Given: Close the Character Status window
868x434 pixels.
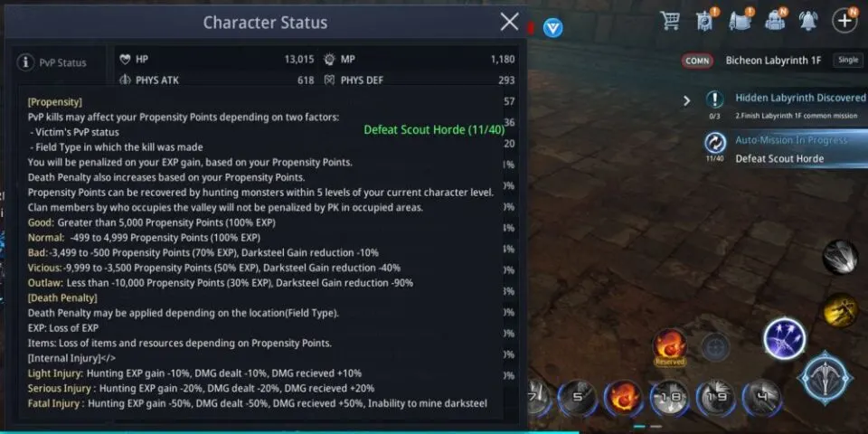Looking at the screenshot, I should click(x=509, y=22).
